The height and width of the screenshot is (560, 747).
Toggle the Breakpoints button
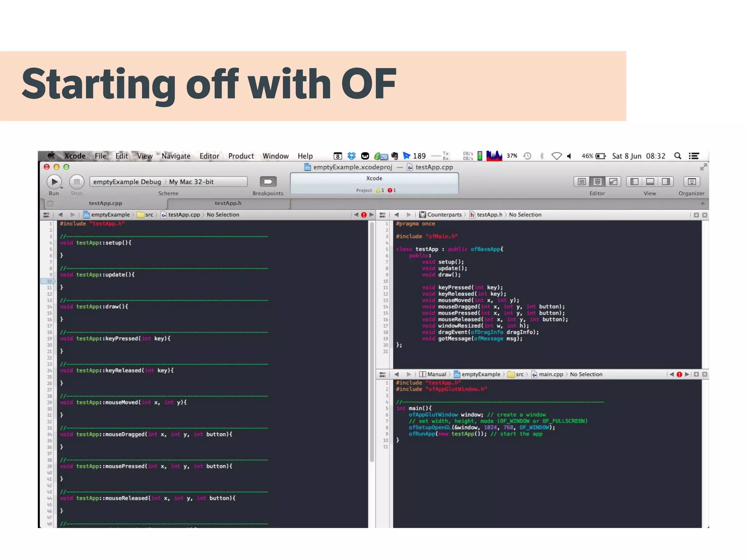point(268,182)
